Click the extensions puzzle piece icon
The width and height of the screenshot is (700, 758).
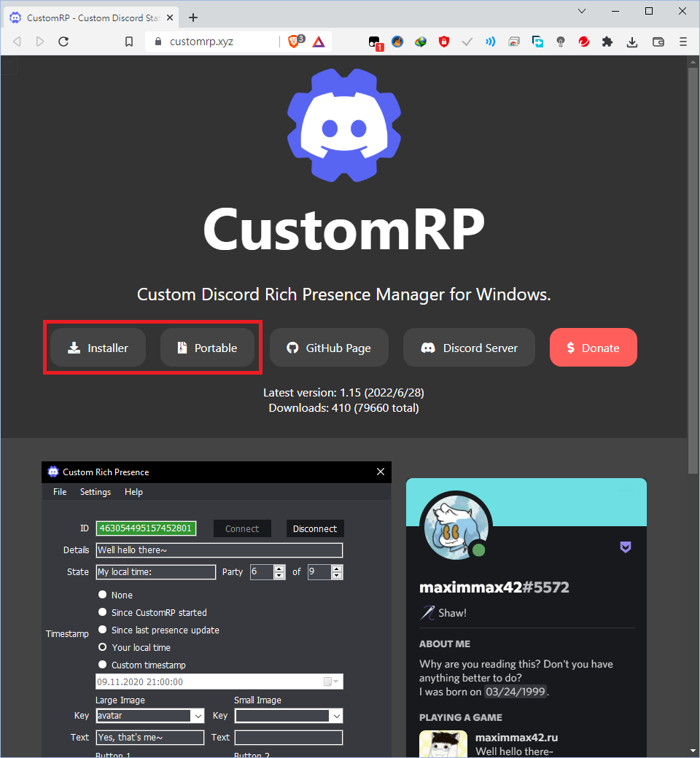(607, 42)
